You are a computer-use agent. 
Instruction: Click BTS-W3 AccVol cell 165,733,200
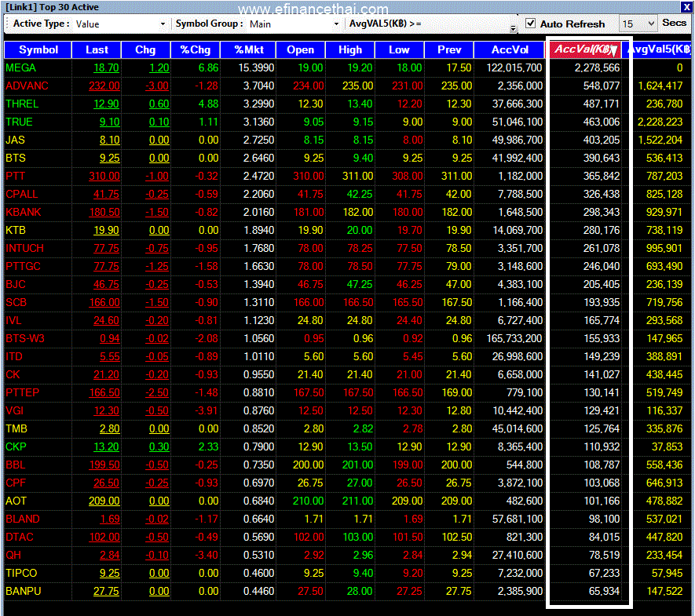514,339
